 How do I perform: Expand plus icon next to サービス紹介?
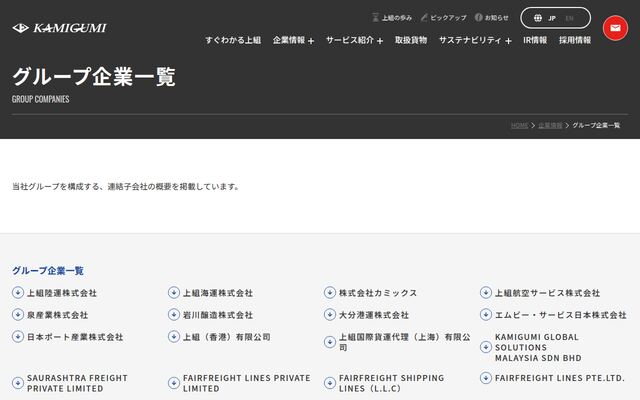380,41
